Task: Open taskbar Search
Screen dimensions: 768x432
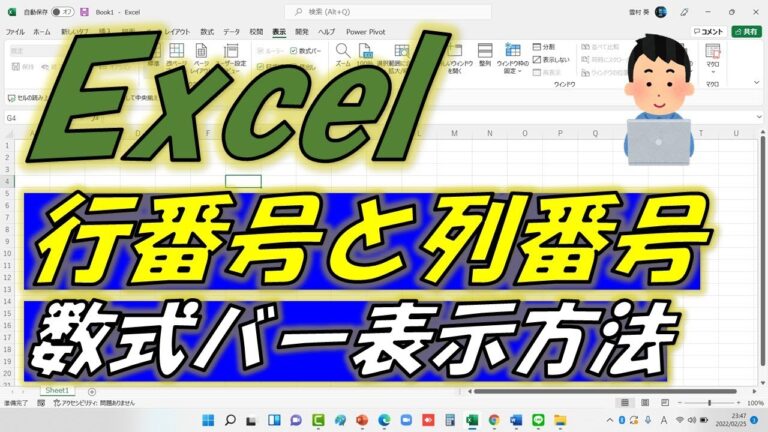Action: (230, 420)
